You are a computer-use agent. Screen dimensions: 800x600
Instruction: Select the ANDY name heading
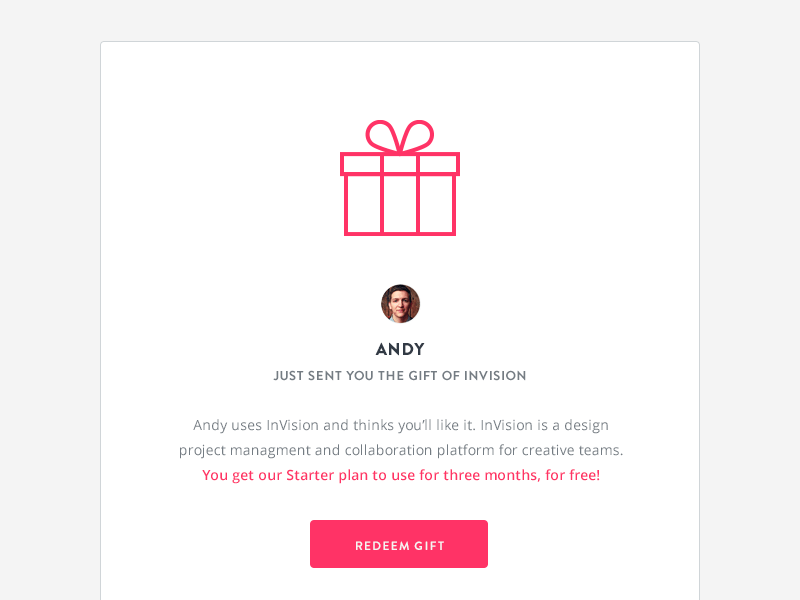400,349
